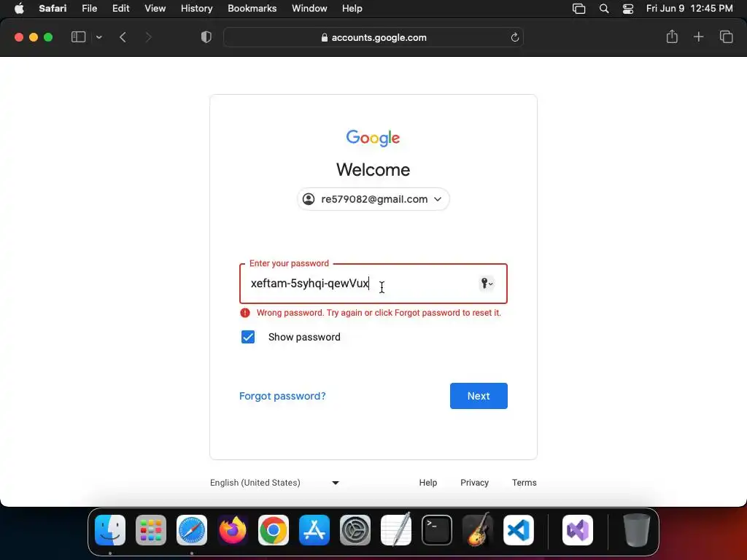Launch Google Chrome from the Dock
Image resolution: width=747 pixels, height=560 pixels.
click(274, 530)
